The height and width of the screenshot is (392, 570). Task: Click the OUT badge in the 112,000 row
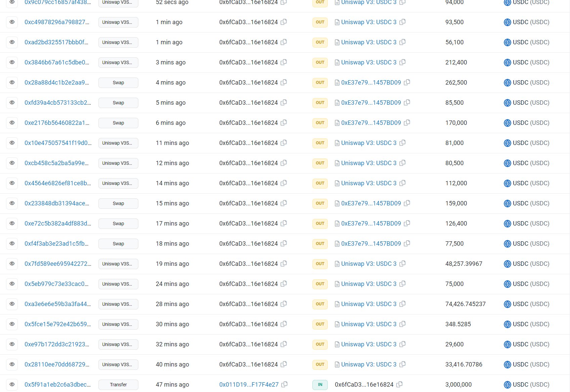tap(320, 183)
